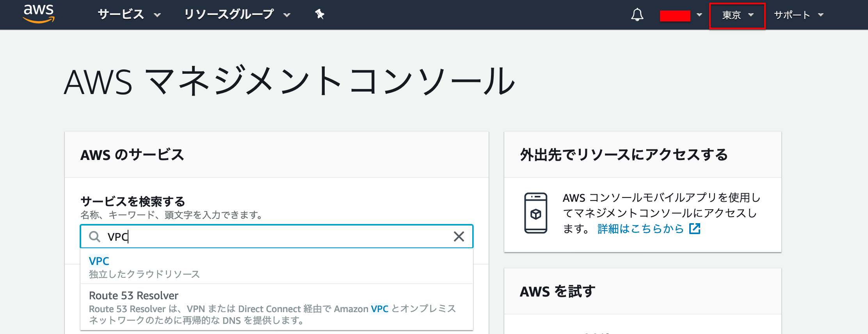Viewport: 868px width, 334px height.
Task: Click the AWS logo to return home
Action: 39,14
